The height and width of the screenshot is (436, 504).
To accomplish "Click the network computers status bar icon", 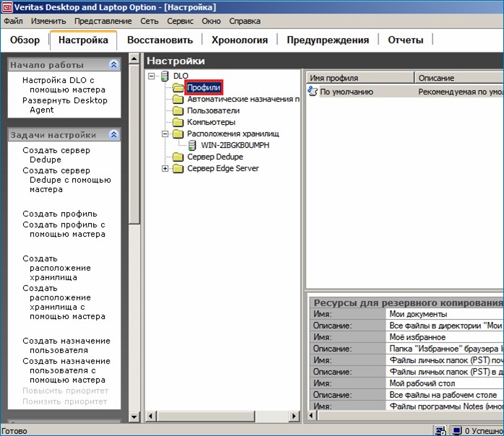I will (x=440, y=430).
